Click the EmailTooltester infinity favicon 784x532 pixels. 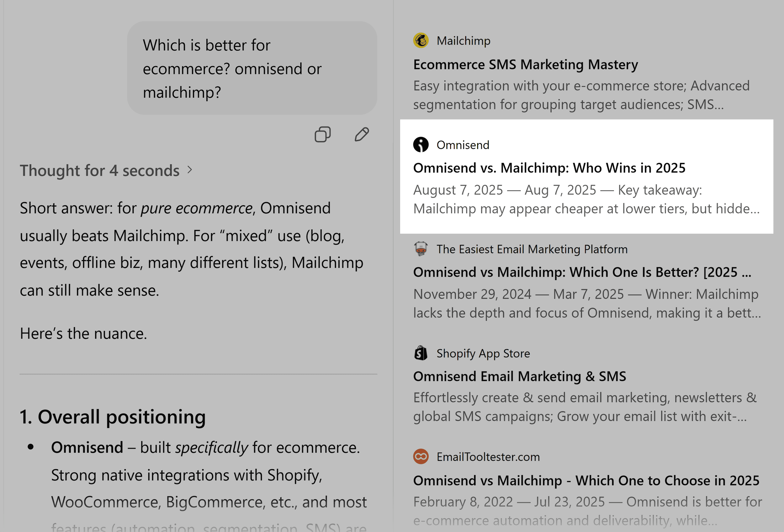pos(421,456)
